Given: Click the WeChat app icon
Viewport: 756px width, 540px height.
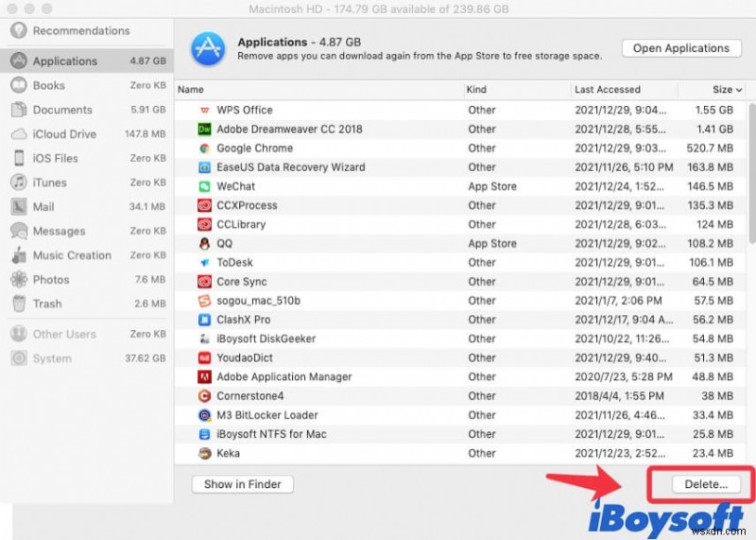Looking at the screenshot, I should [204, 186].
